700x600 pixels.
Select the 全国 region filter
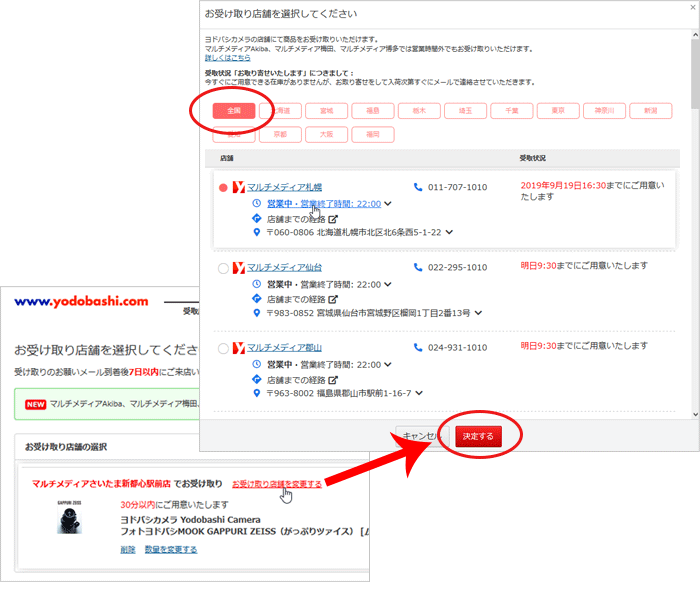point(234,111)
